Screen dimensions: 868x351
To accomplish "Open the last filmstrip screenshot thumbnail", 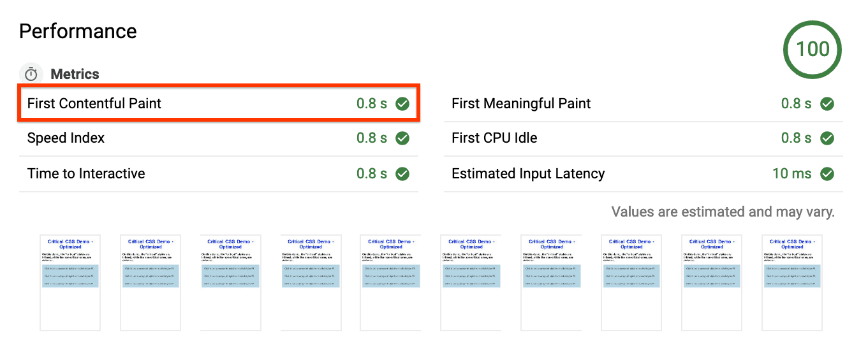I will pyautogui.click(x=792, y=283).
